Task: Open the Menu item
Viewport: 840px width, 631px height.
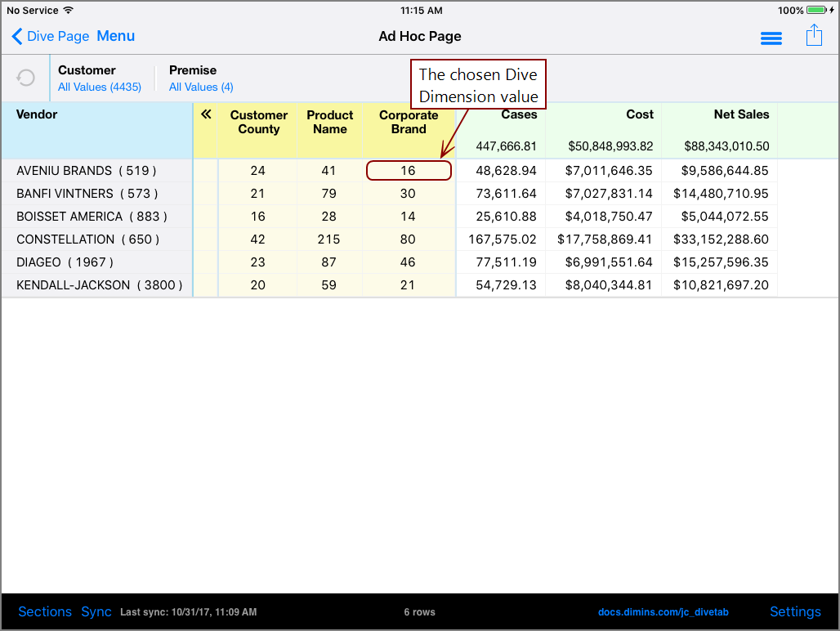Action: click(x=115, y=36)
